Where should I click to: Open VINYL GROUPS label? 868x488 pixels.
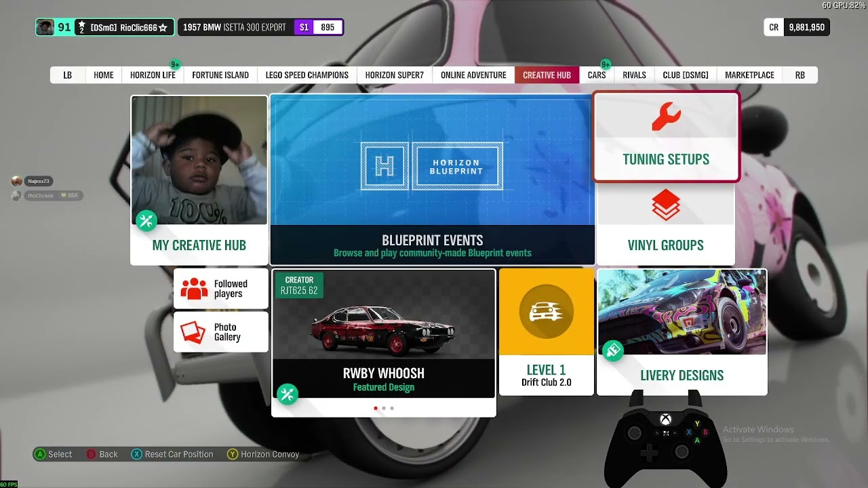click(x=666, y=245)
